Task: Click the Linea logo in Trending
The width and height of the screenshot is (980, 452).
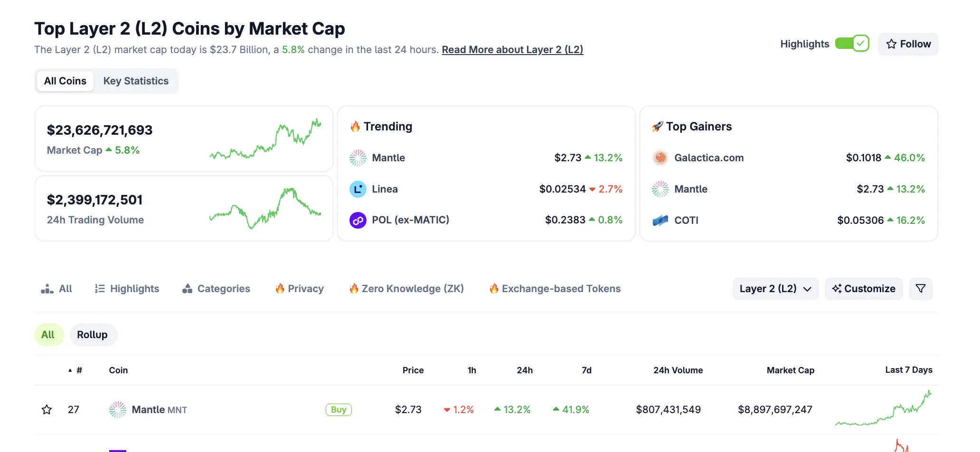Action: point(358,189)
